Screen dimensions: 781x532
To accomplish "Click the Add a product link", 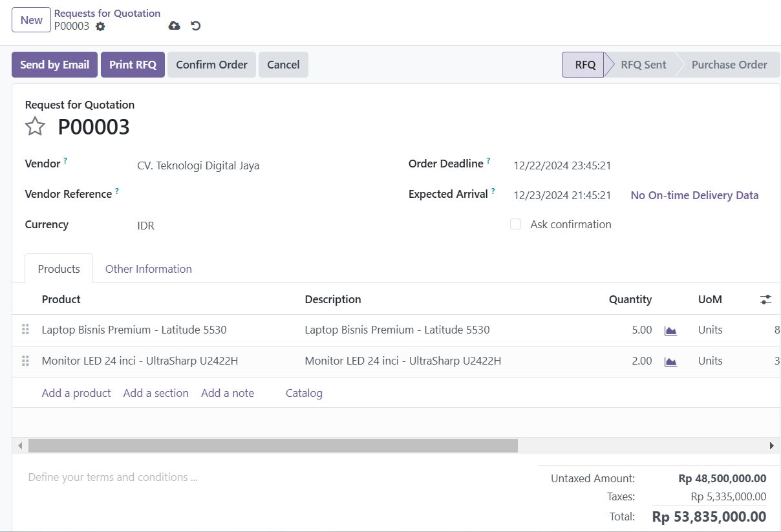I will pos(76,393).
